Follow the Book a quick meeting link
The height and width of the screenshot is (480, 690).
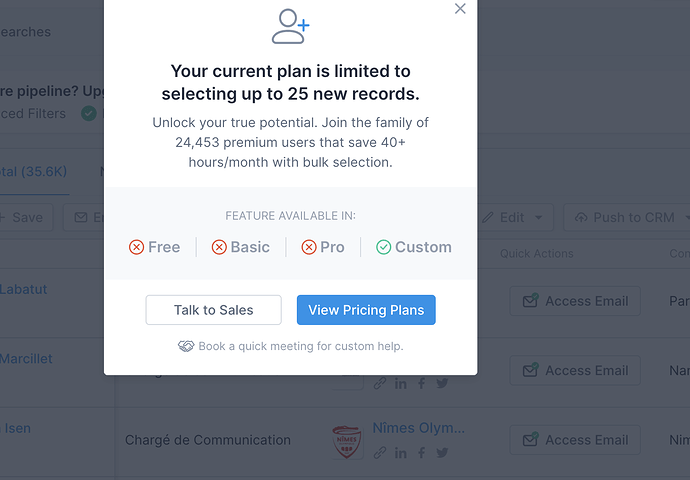tap(300, 346)
